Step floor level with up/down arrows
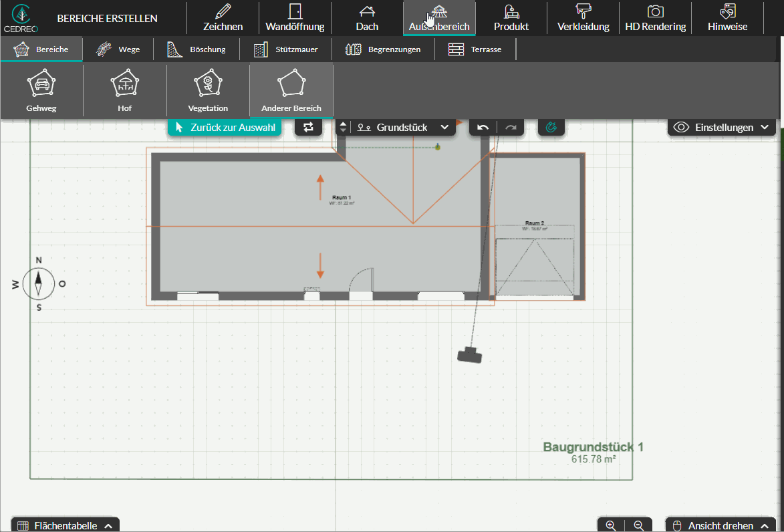784x532 pixels. [x=343, y=127]
